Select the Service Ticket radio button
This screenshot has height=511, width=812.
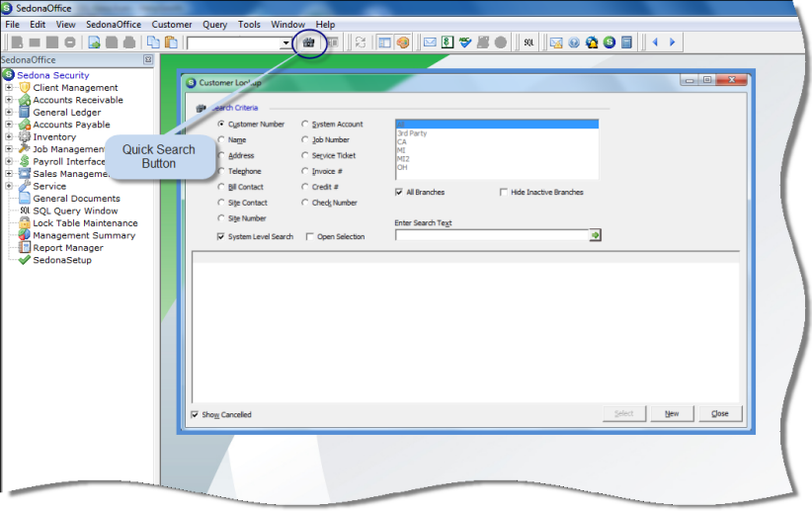click(305, 155)
